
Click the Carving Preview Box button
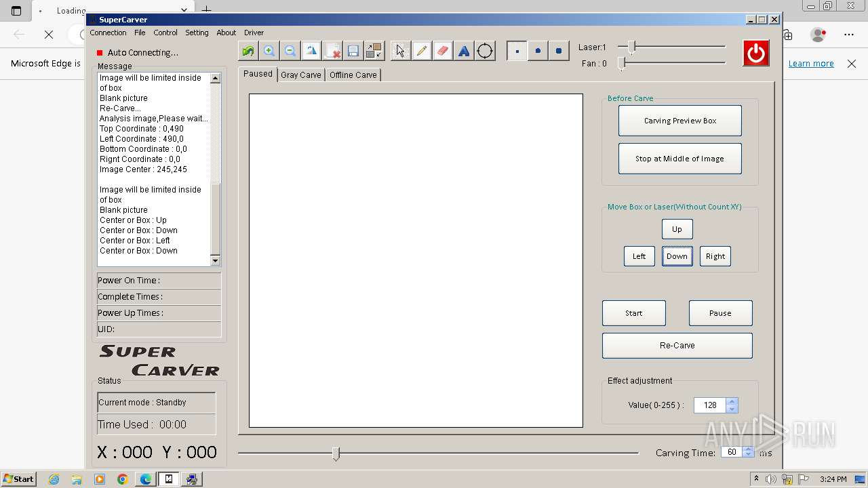(x=680, y=121)
